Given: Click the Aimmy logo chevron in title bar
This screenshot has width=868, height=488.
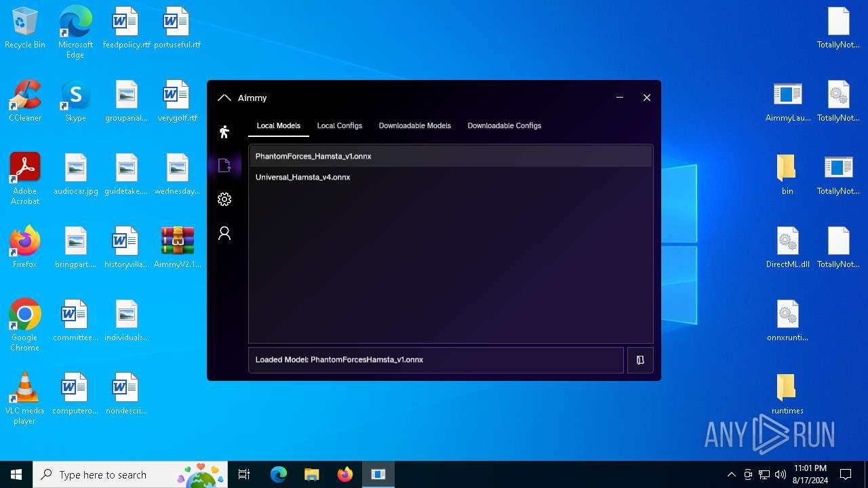Looking at the screenshot, I should (x=224, y=98).
